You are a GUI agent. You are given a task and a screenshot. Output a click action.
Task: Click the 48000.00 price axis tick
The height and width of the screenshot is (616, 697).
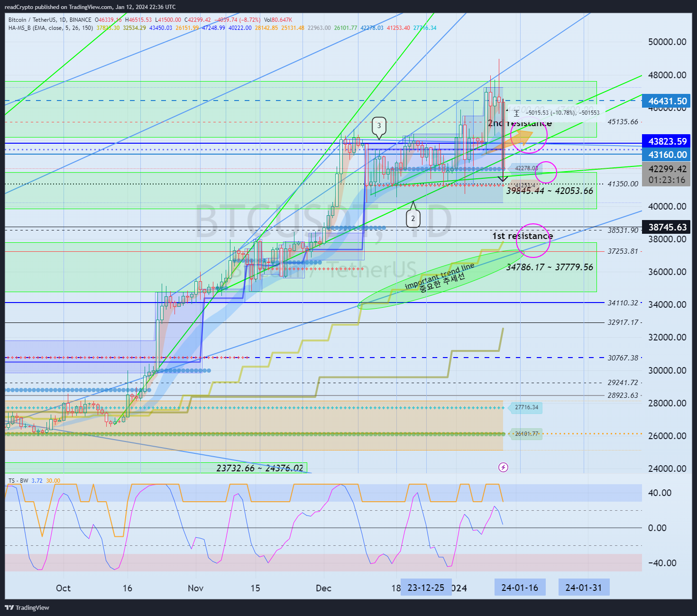coord(667,75)
